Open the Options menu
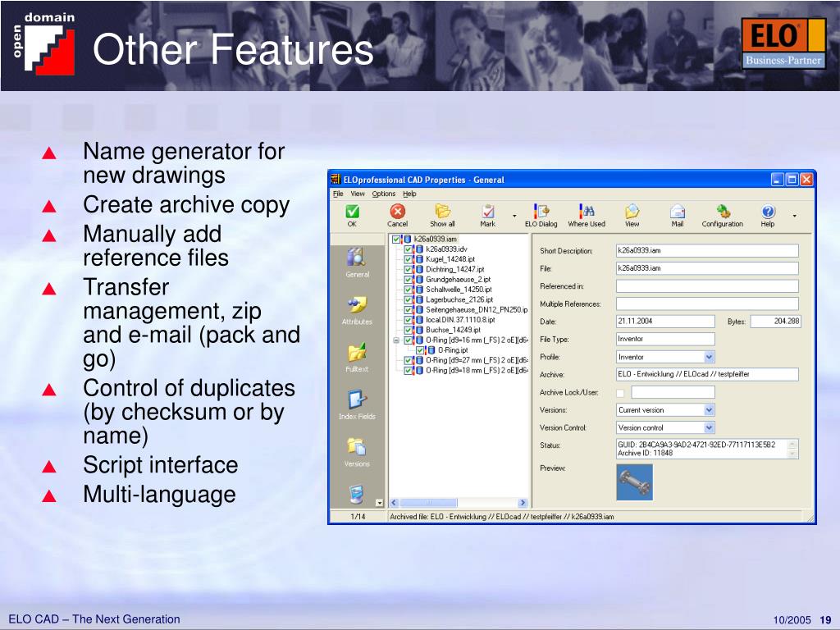Image resolution: width=840 pixels, height=630 pixels. 384,194
